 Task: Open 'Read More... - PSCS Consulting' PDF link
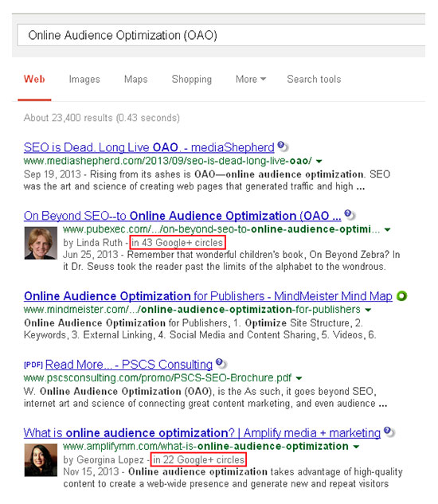click(x=129, y=365)
